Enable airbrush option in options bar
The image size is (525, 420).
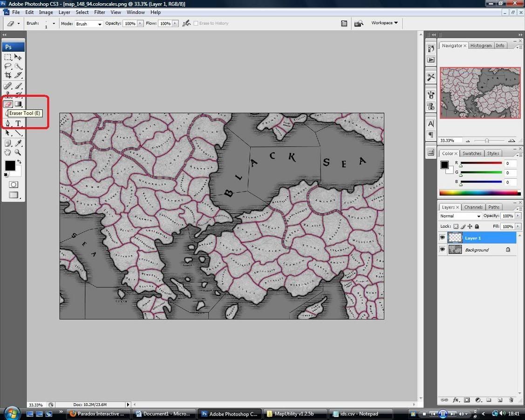point(186,23)
